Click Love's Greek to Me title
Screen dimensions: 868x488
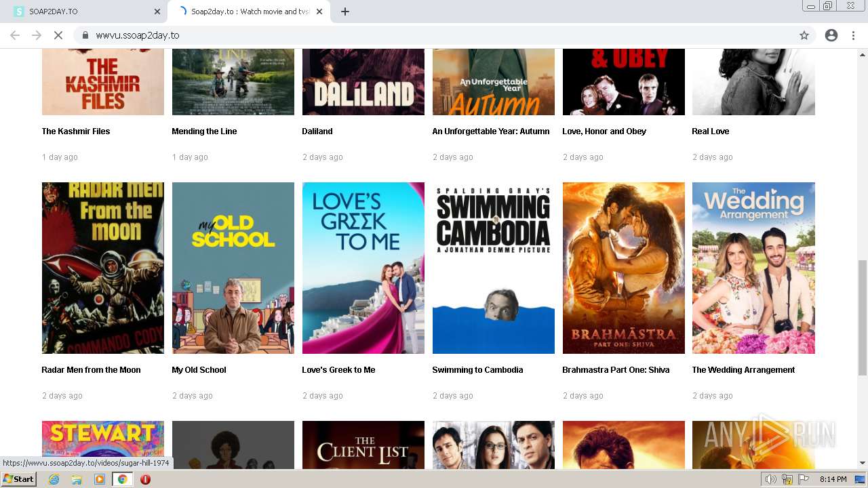(338, 370)
